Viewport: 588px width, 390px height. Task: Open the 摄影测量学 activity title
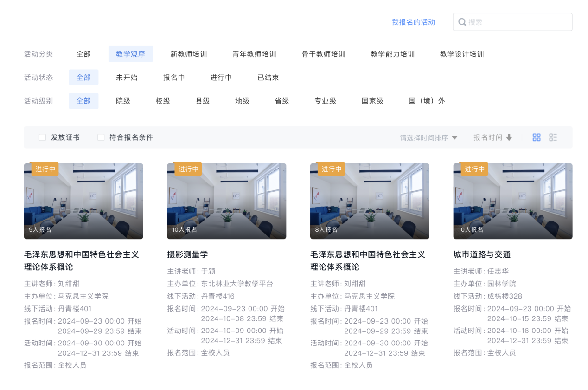(x=187, y=254)
